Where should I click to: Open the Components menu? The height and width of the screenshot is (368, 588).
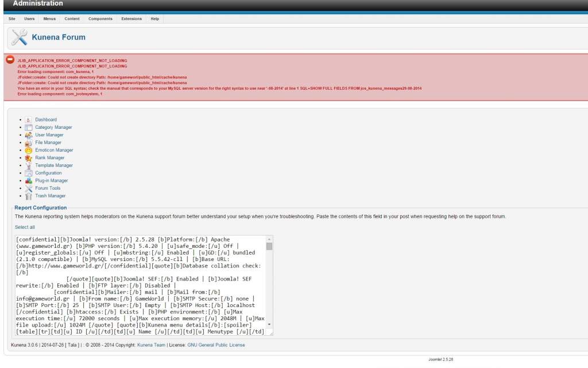coord(100,19)
